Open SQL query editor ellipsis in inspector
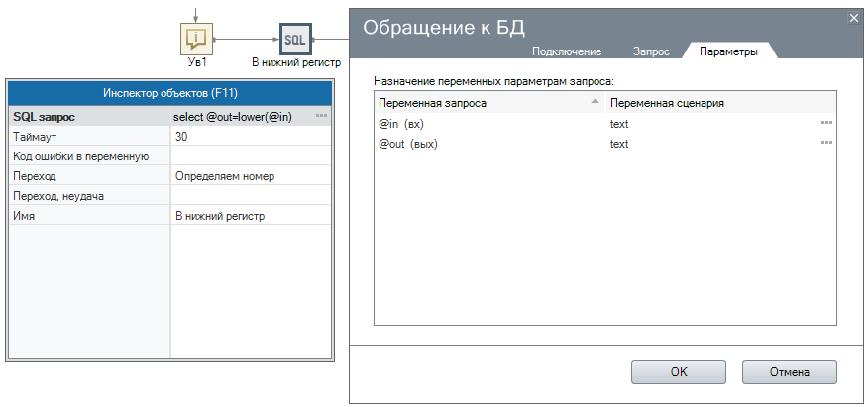The image size is (868, 407). [x=321, y=117]
